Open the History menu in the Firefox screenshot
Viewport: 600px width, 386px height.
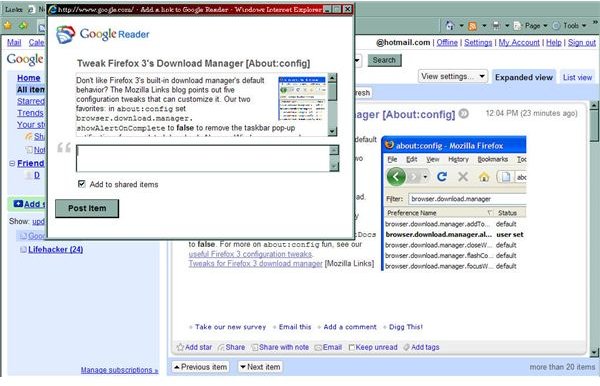pos(458,160)
